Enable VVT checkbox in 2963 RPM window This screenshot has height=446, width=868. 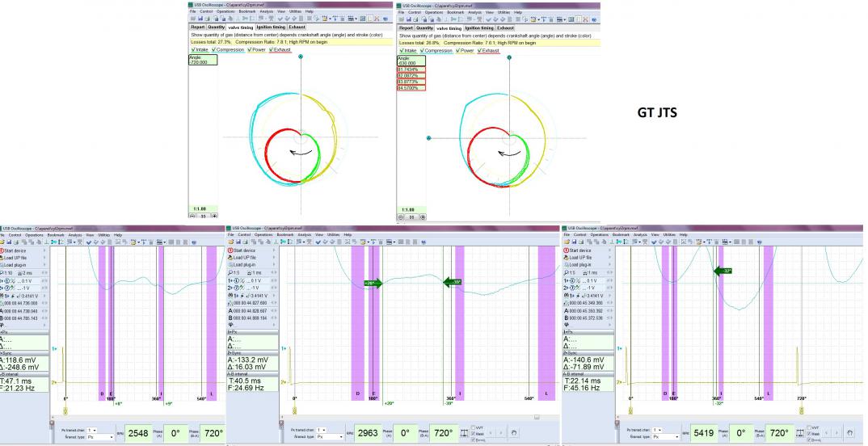click(x=473, y=427)
